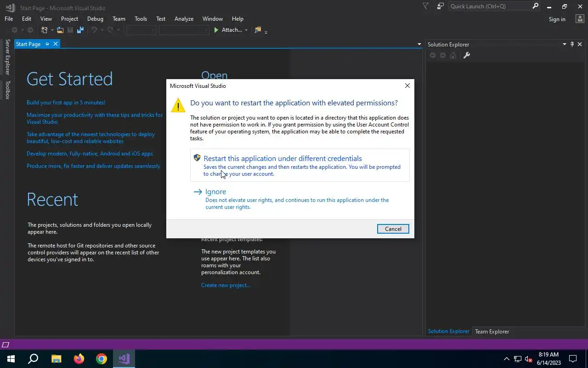Open the Edit menu
The image size is (588, 368).
(27, 19)
